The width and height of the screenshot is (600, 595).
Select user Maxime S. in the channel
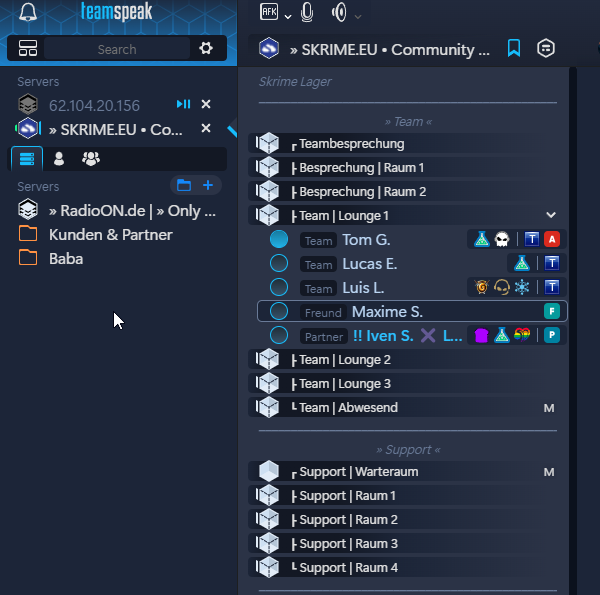click(x=387, y=312)
